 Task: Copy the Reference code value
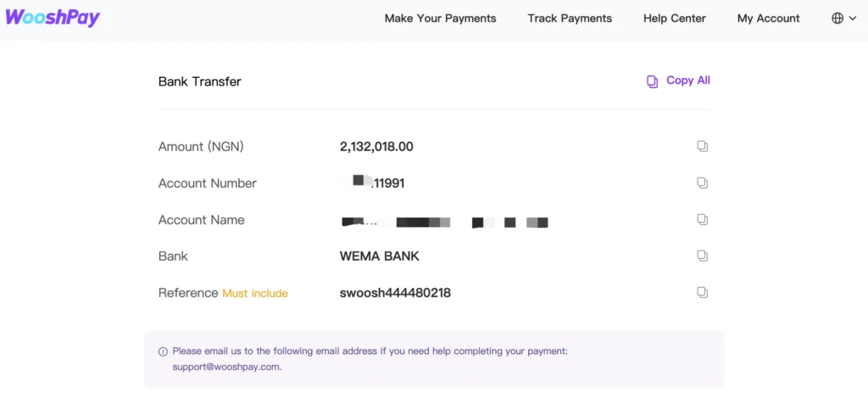click(x=702, y=292)
